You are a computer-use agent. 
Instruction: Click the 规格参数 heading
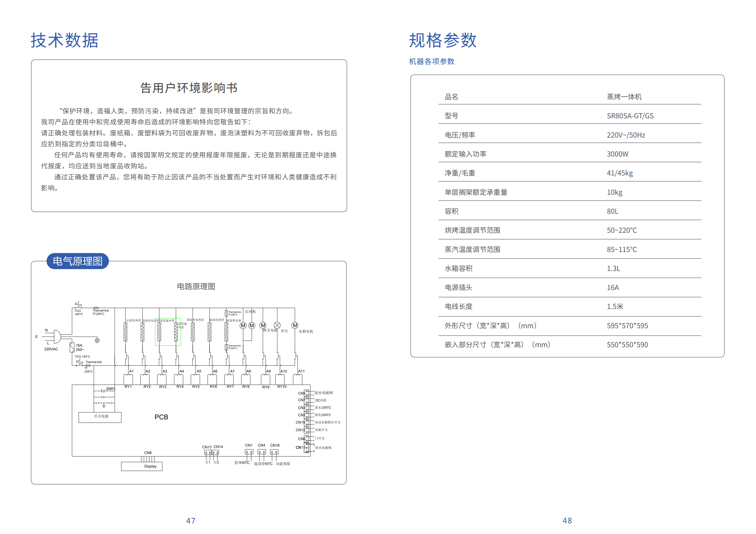442,40
